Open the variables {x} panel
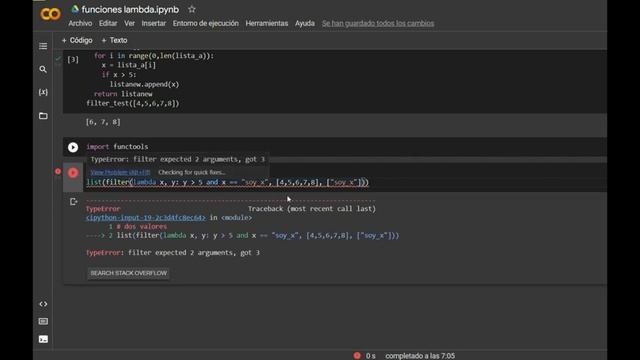640x360 pixels. pyautogui.click(x=43, y=92)
